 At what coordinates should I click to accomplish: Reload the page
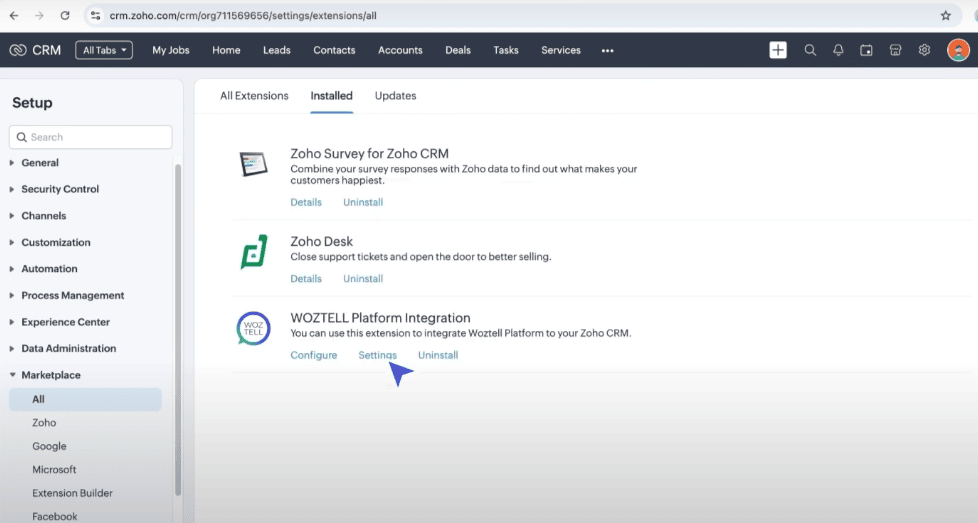coord(65,16)
